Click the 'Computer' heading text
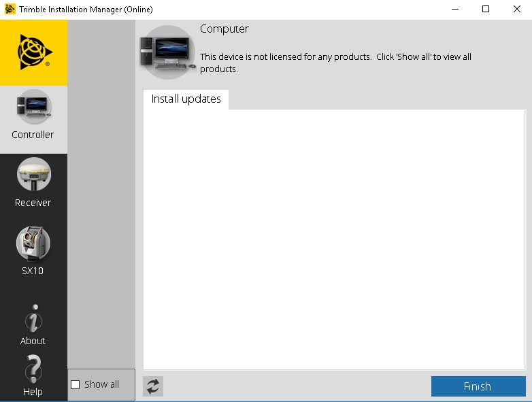 (224, 29)
